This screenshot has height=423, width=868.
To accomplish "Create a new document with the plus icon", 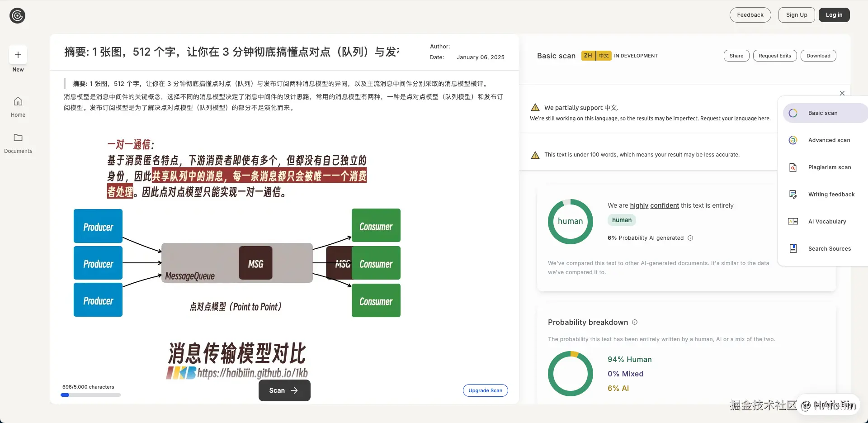I will (18, 54).
